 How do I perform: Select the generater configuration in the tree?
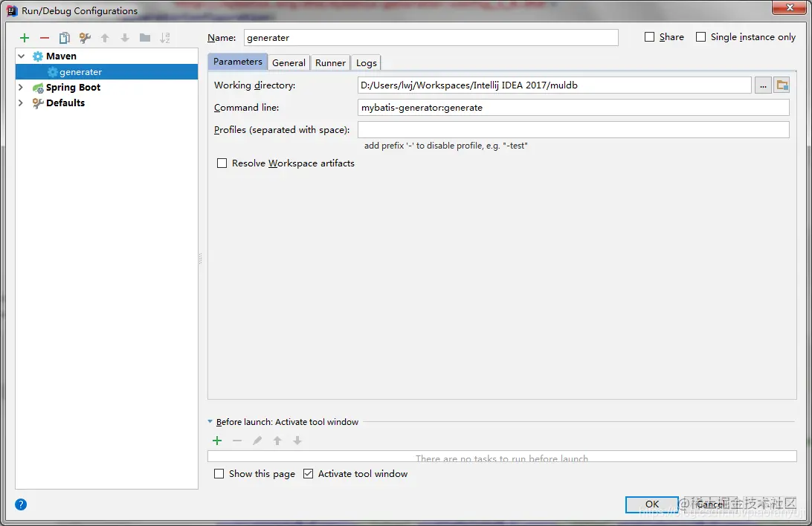[106, 72]
